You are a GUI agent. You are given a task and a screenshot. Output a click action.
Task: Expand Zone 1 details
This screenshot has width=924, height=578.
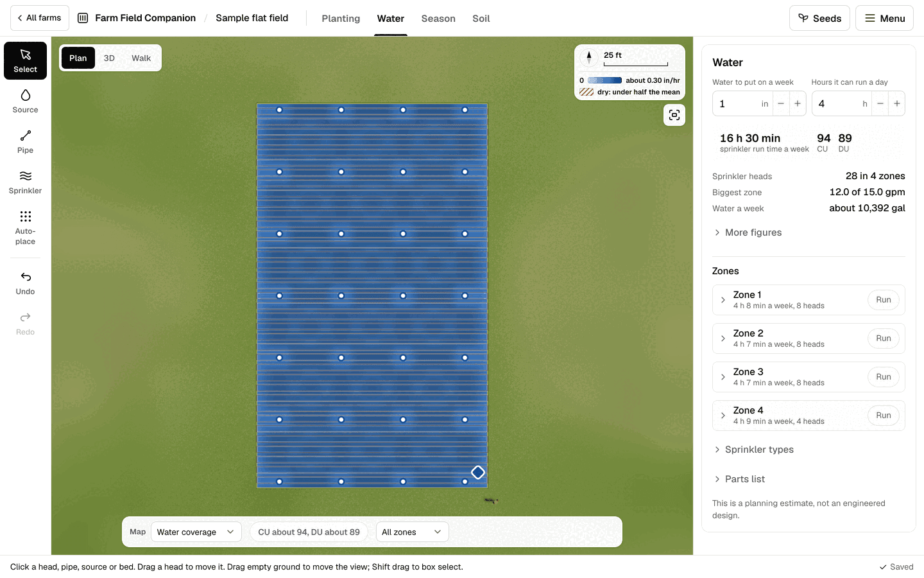pyautogui.click(x=723, y=300)
